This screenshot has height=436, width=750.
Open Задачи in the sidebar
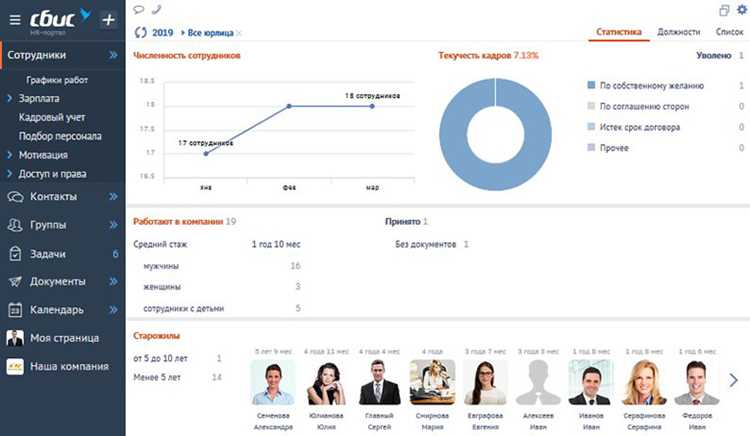(x=48, y=254)
